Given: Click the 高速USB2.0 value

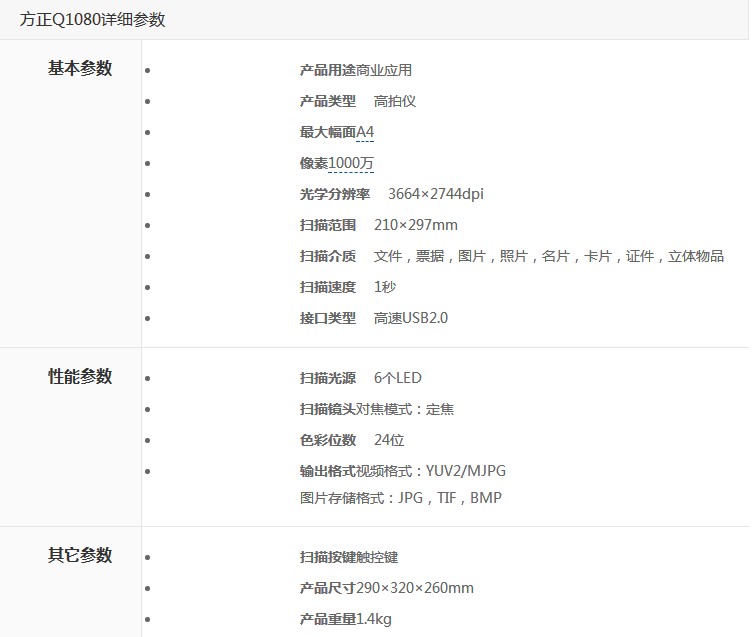Looking at the screenshot, I should click(411, 318).
